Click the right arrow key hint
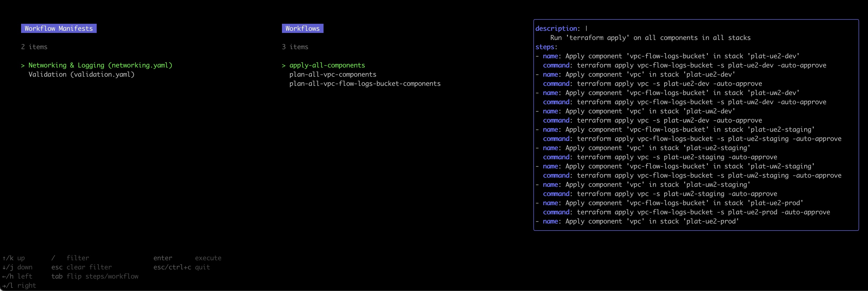Viewport: 868px width, 291px height. coord(19,285)
